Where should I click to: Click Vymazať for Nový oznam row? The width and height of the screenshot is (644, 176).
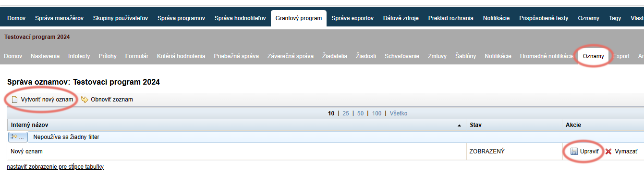pos(621,151)
